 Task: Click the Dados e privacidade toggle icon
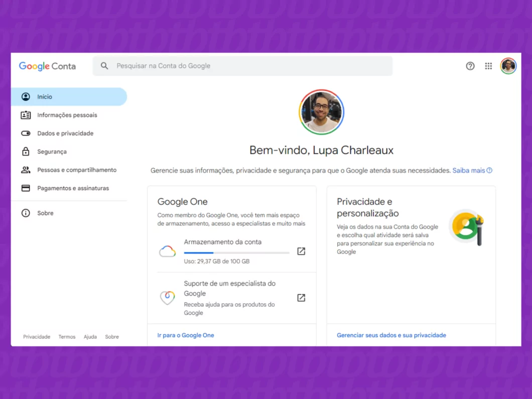[x=26, y=134]
